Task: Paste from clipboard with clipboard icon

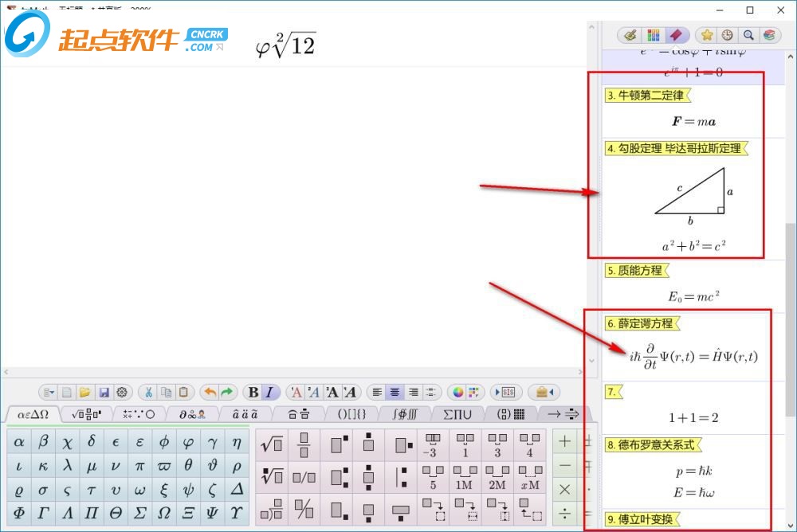Action: coord(183,393)
